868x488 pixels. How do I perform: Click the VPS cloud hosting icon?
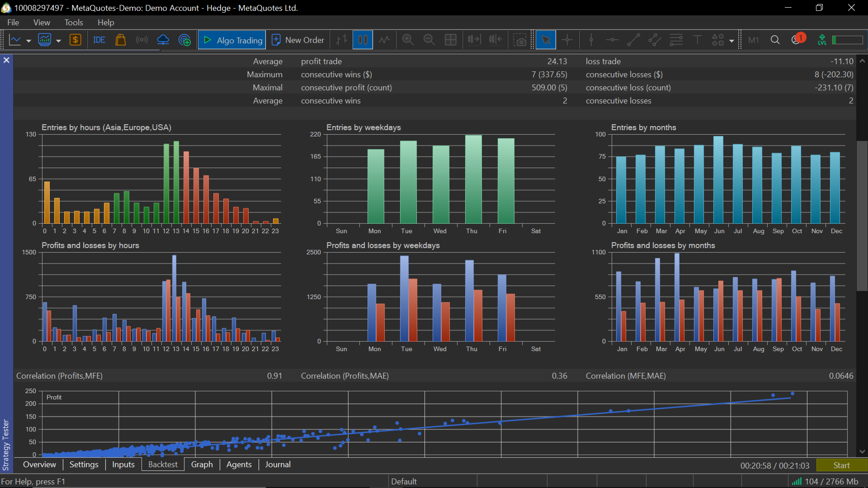click(x=163, y=40)
